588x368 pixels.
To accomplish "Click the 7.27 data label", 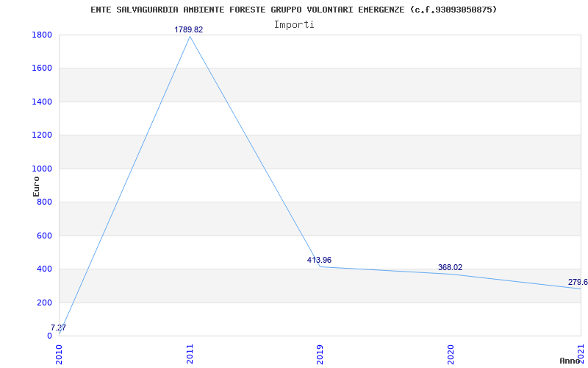I will coord(59,328).
